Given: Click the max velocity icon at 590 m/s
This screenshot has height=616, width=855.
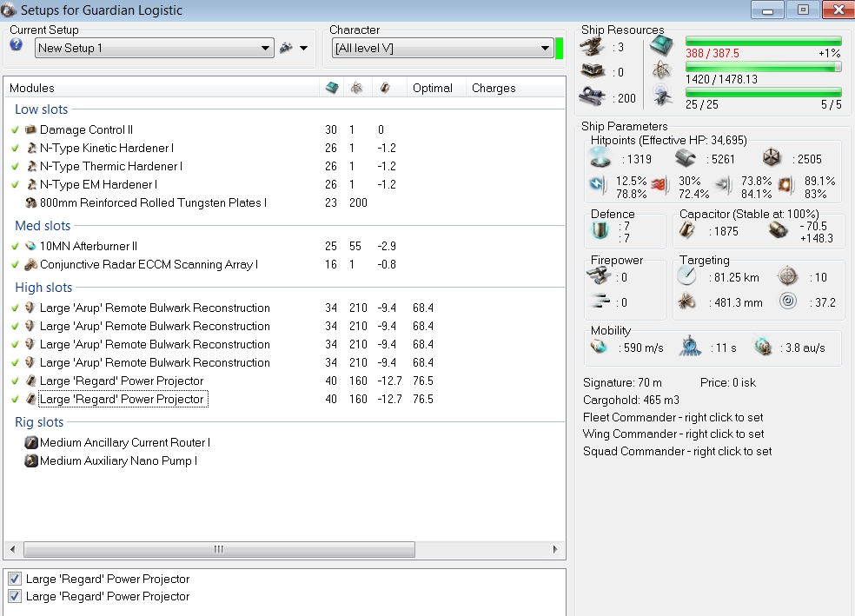Looking at the screenshot, I should coord(599,347).
